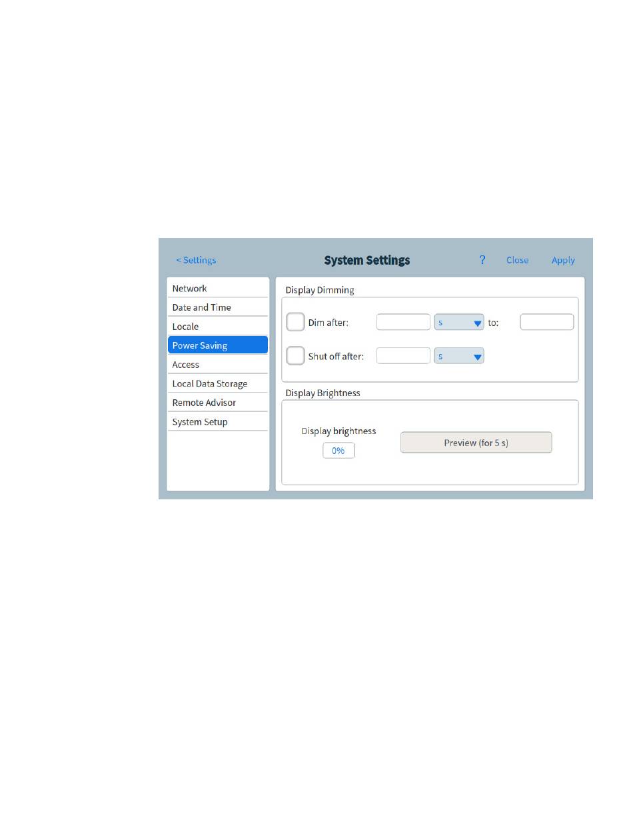The height and width of the screenshot is (840, 633).
Task: Open the Dim after time unit dropdown
Action: click(459, 322)
